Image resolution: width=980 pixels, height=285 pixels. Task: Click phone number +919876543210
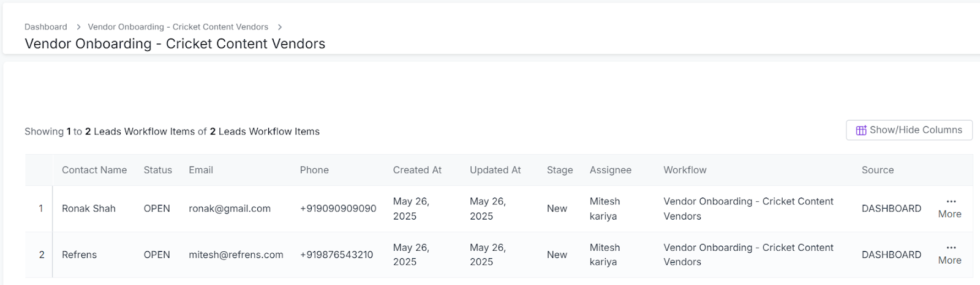[336, 255]
